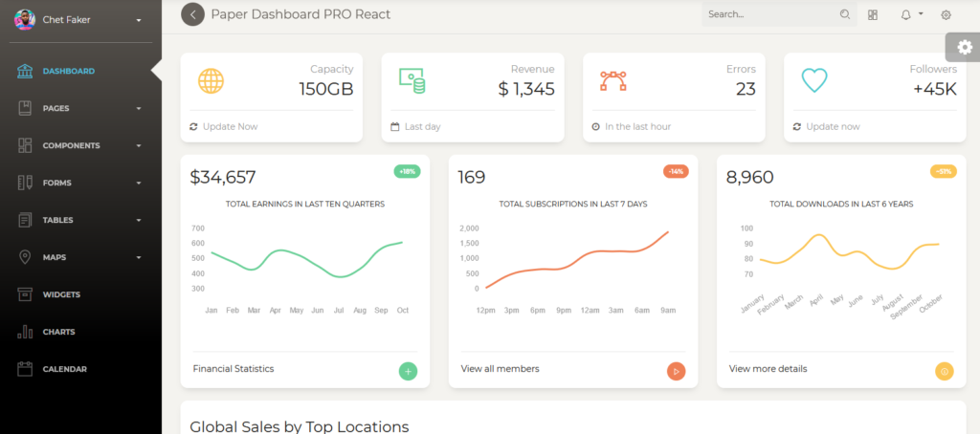Click the $ 1,345 revenue value

point(526,89)
